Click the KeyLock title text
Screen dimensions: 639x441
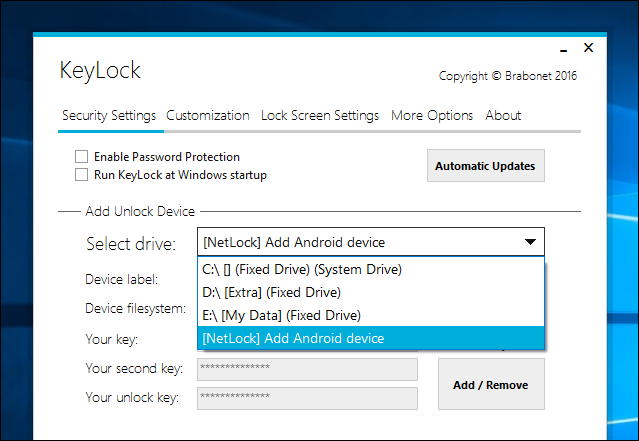100,70
